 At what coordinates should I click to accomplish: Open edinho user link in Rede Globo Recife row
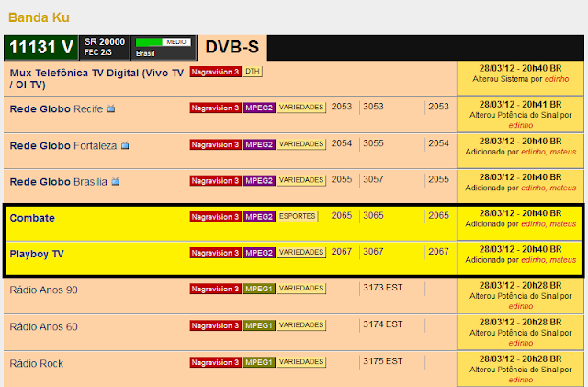coord(521,125)
